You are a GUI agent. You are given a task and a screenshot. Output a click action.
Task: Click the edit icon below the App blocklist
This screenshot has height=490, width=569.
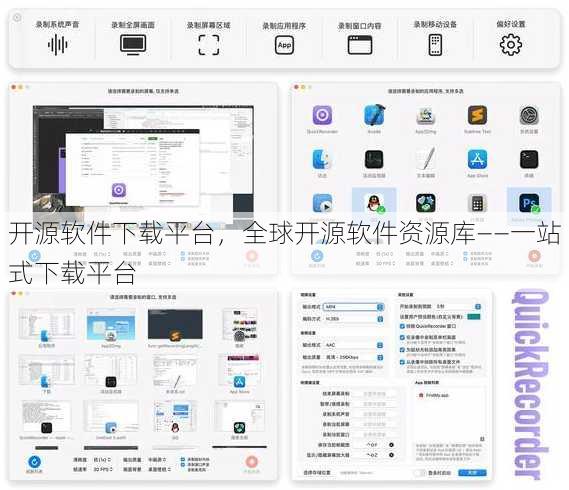click(x=482, y=439)
